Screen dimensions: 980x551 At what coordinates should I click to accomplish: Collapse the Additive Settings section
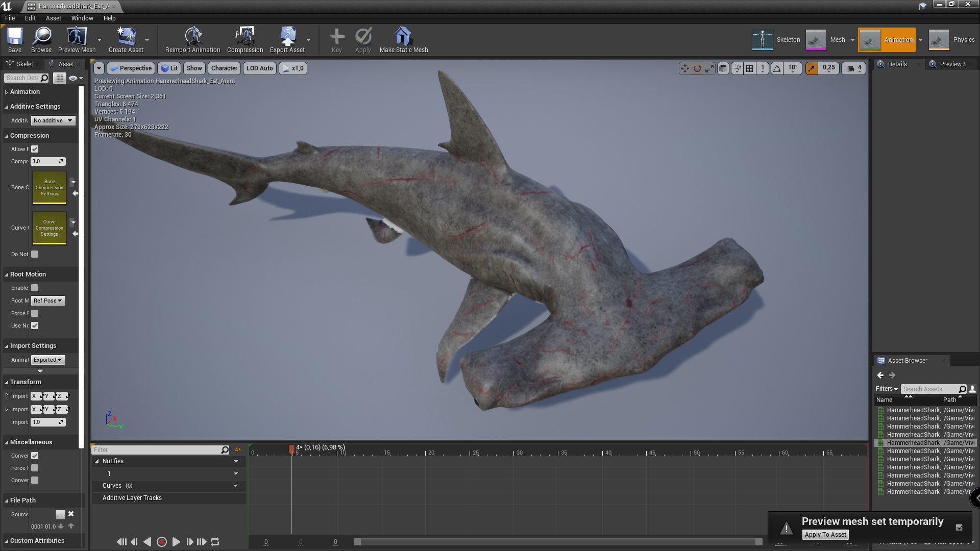click(x=7, y=107)
